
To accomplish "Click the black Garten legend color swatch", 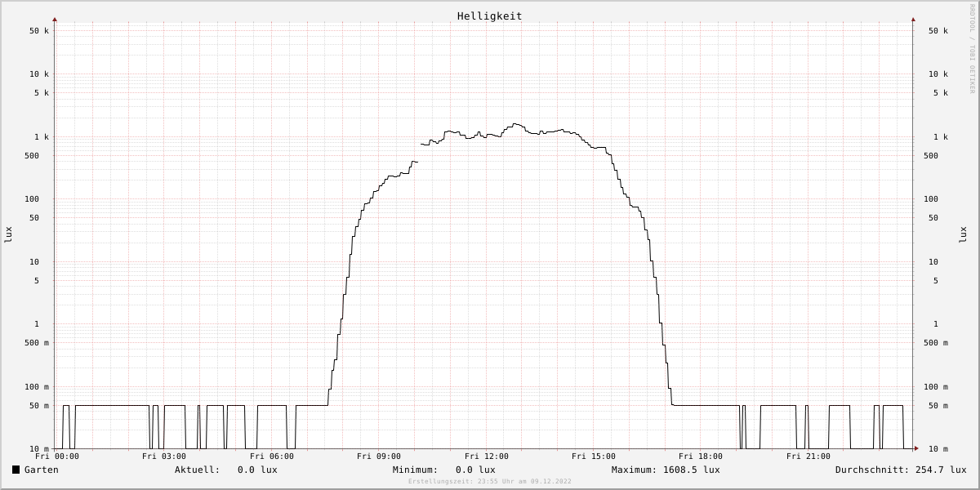I will click(x=16, y=470).
